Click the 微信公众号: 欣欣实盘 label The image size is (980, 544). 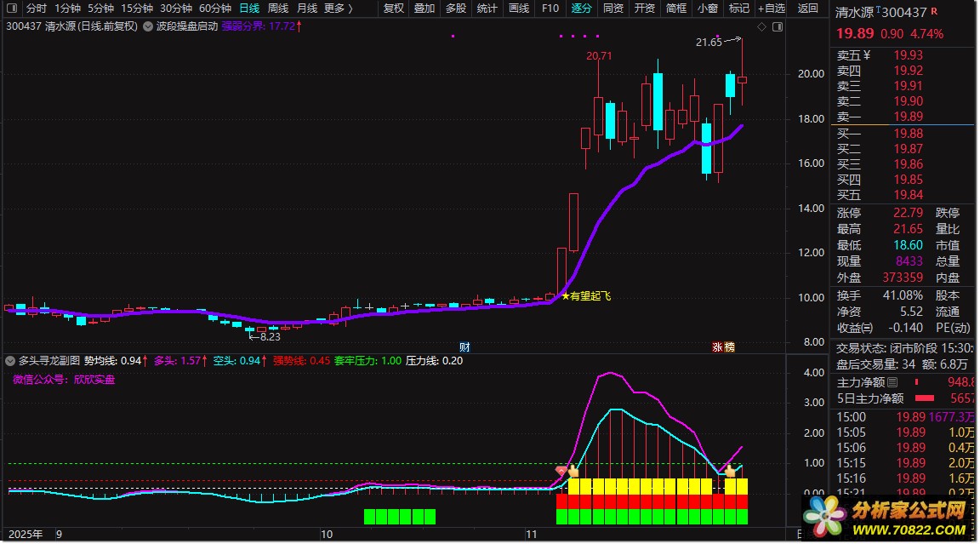point(64,380)
